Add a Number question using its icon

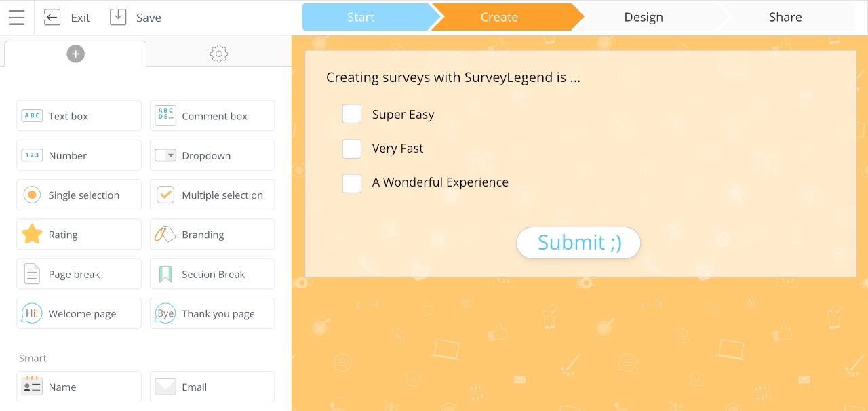pos(32,155)
